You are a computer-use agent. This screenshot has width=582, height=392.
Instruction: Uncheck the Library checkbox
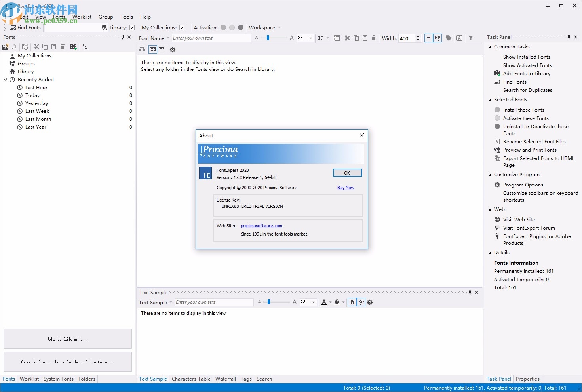coord(132,28)
